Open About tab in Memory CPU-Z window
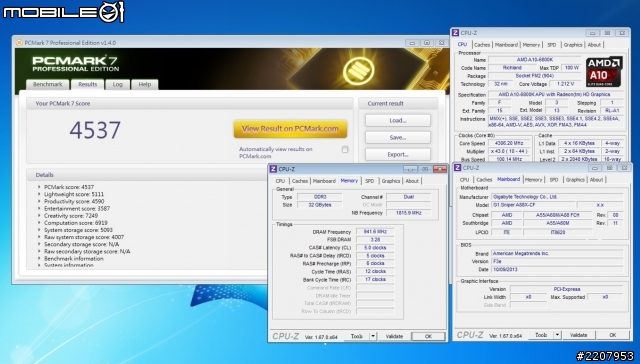640x364 pixels. pyautogui.click(x=412, y=181)
